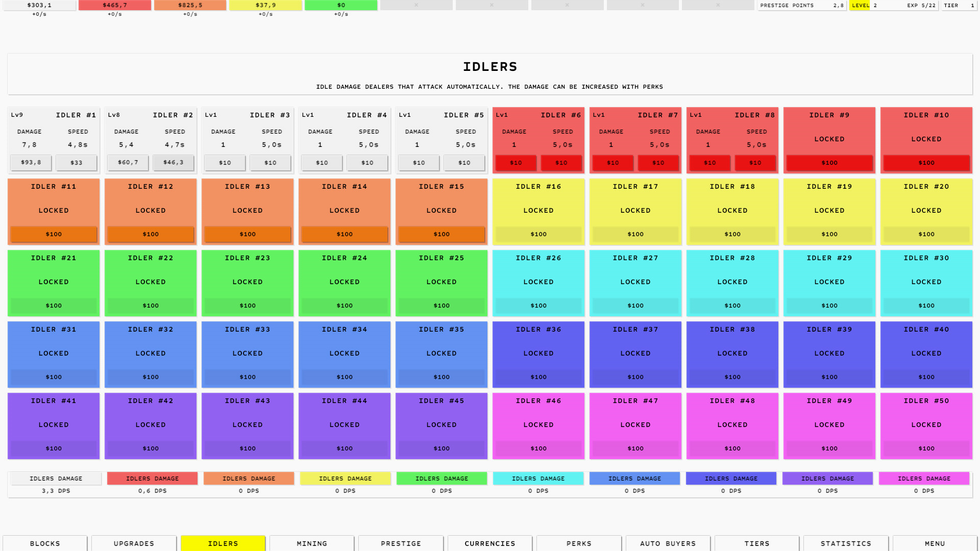Open the PRESTIGE tab

coord(400,543)
